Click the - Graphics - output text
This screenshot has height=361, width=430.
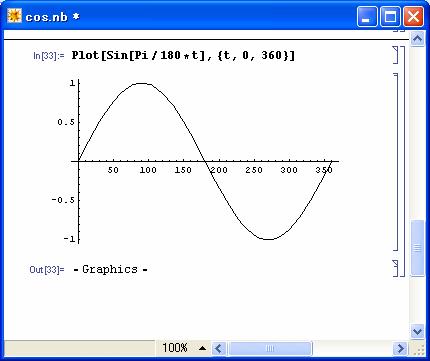(110, 269)
